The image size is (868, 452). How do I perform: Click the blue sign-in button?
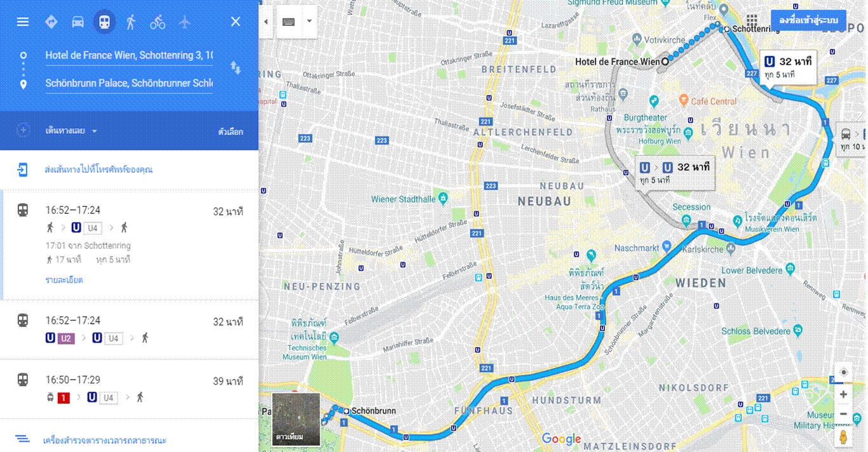808,21
